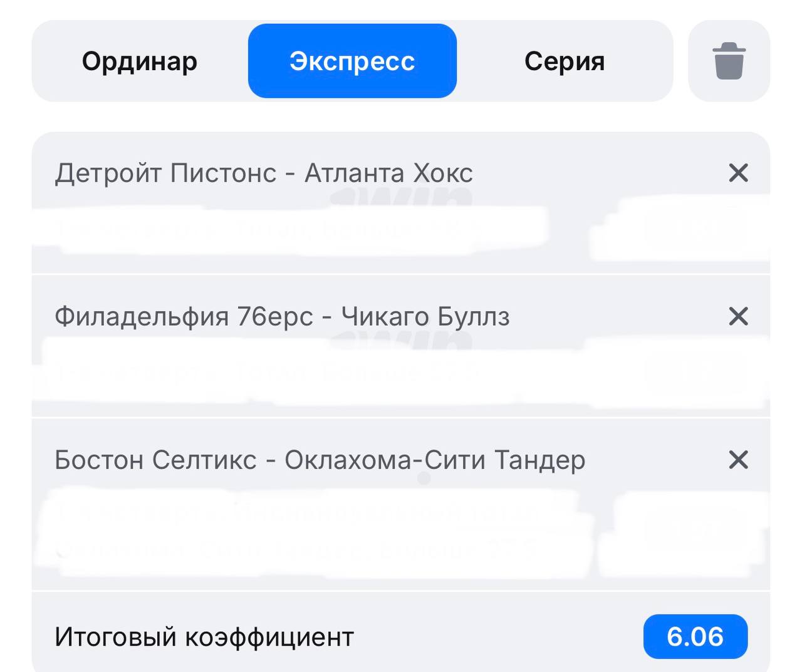Tap the Атланта Хокс team name
802x672 pixels.
click(x=388, y=173)
